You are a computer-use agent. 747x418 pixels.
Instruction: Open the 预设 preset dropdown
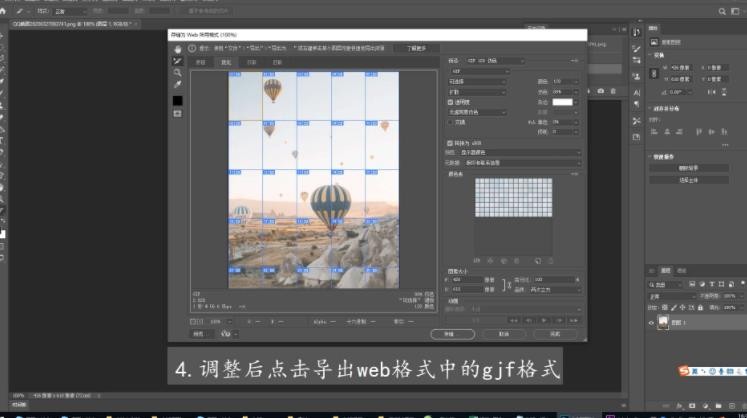[x=495, y=61]
